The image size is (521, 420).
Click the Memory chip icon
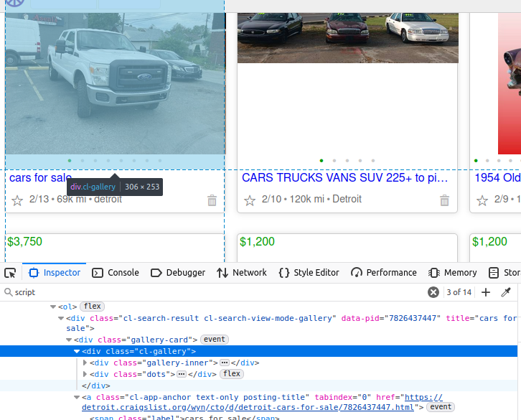[x=434, y=273]
